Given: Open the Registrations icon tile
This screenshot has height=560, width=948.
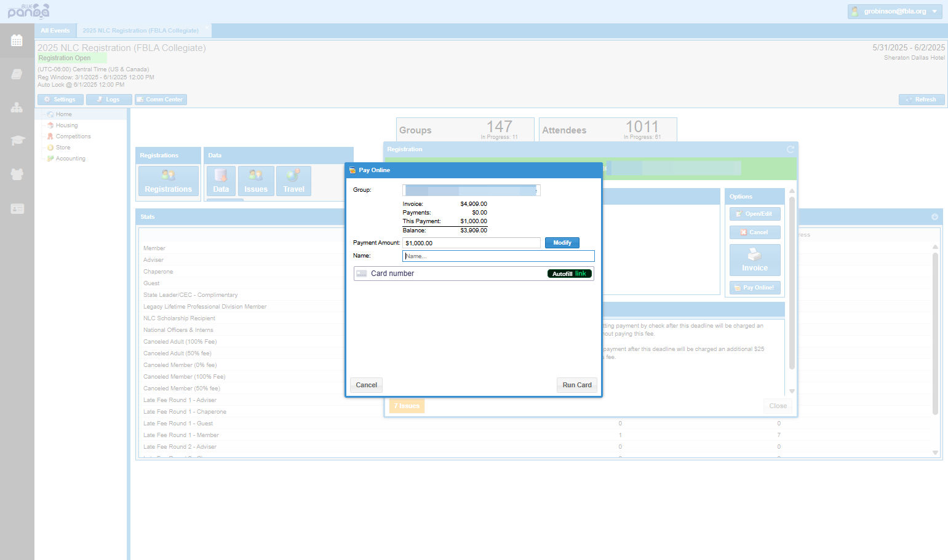Looking at the screenshot, I should coord(168,181).
